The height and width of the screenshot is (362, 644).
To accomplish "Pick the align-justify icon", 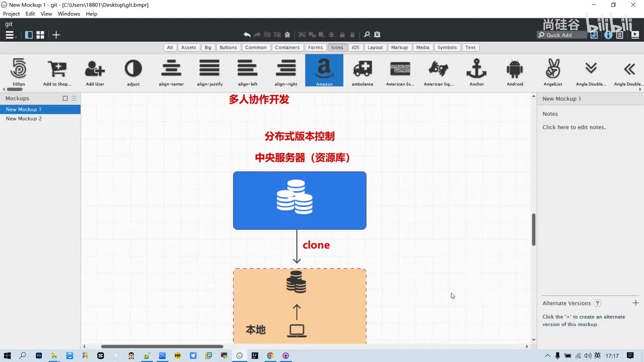I will (210, 71).
